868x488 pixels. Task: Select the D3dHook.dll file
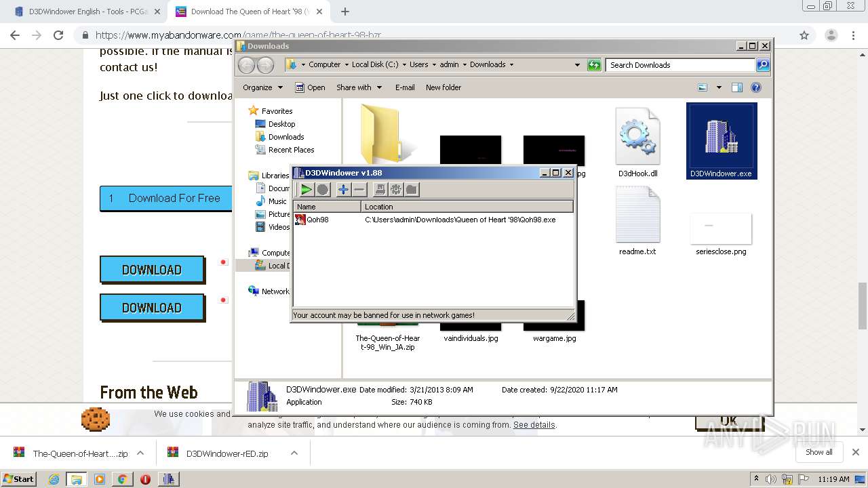coord(637,142)
